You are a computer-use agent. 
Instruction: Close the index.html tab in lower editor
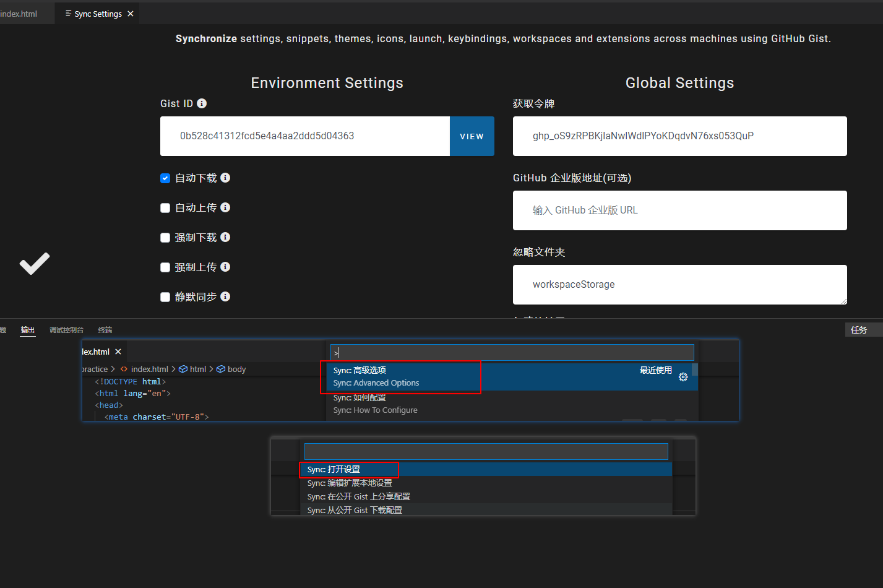pos(118,352)
